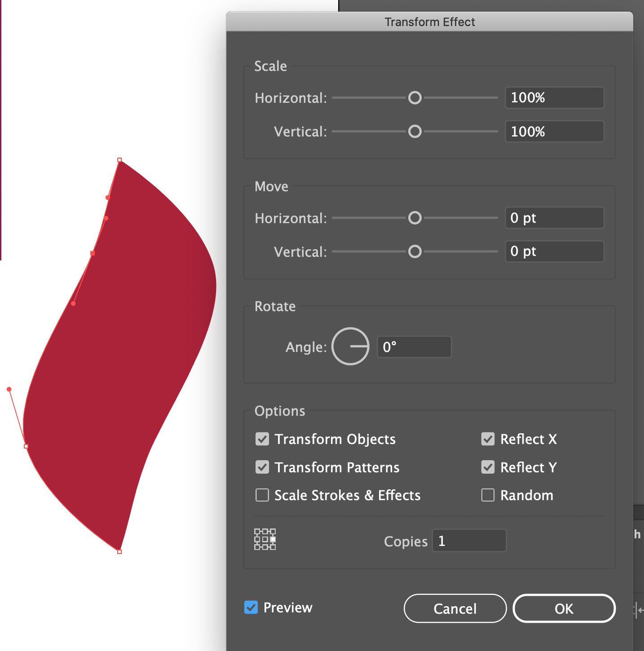This screenshot has height=651, width=644.
Task: Disable Reflect X
Action: 488,439
